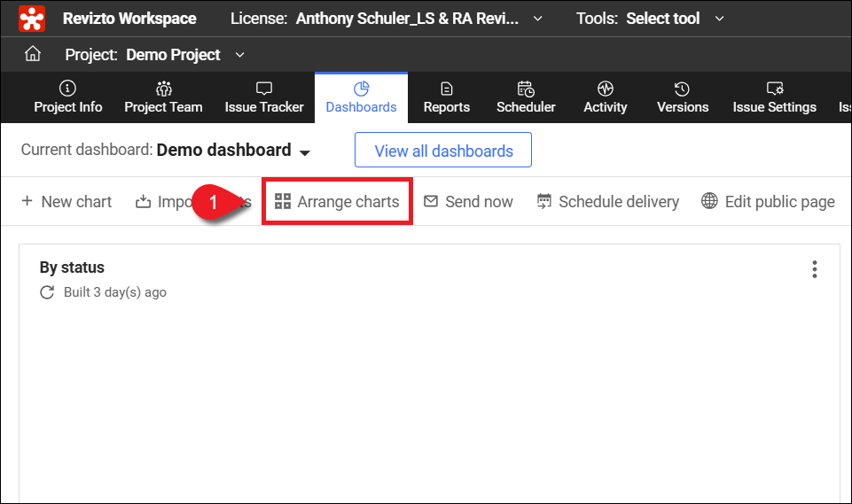This screenshot has height=504, width=852.
Task: Click the View all dashboards button
Action: [x=443, y=151]
